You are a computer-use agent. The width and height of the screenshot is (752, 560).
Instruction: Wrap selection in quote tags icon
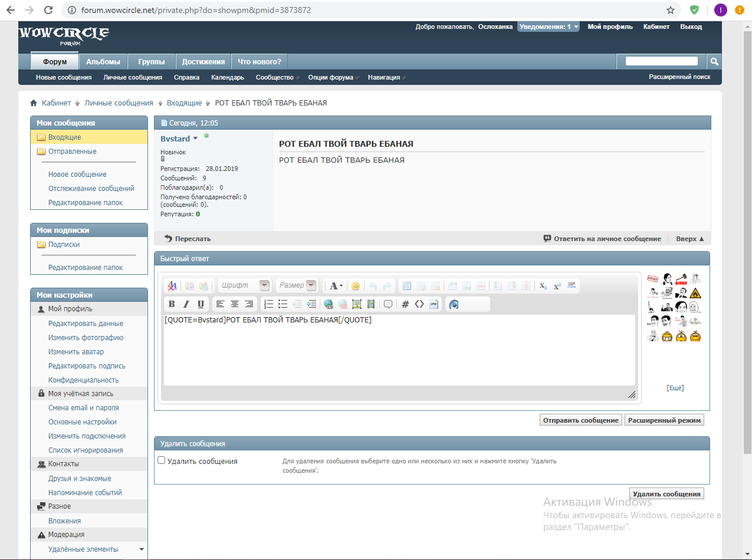(x=388, y=304)
